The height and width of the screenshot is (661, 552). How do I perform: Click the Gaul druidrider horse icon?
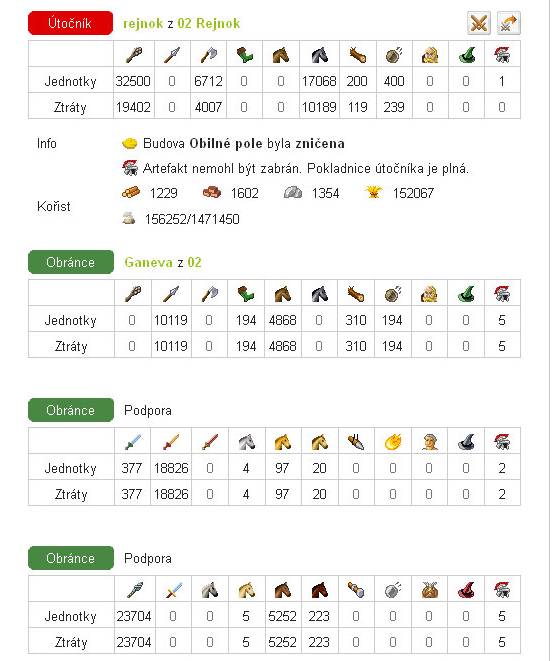[x=282, y=590]
